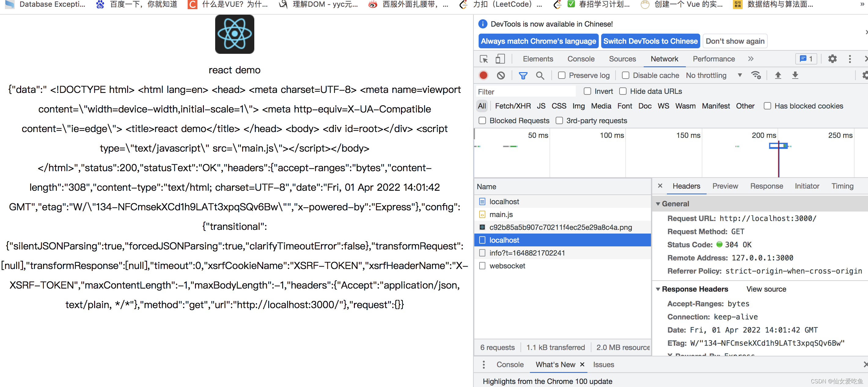Click Don't show again
868x387 pixels.
[735, 41]
